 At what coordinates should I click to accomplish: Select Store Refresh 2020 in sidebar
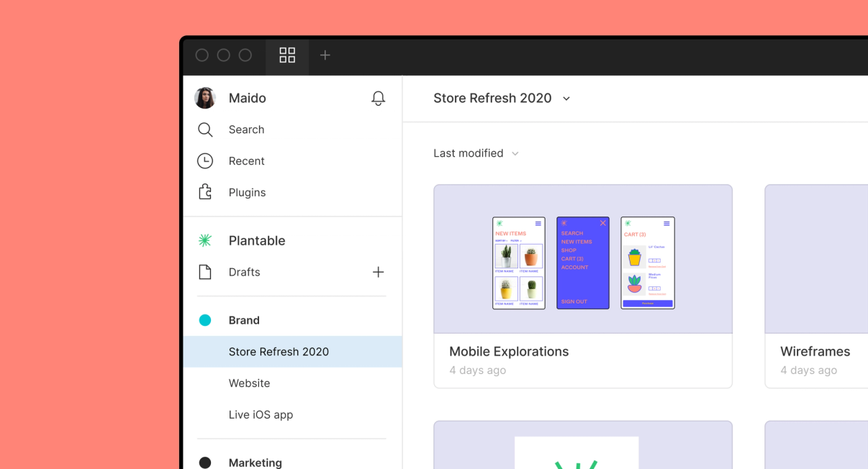(292, 352)
